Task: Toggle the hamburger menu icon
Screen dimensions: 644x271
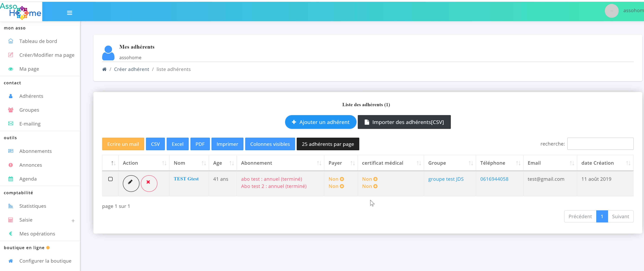Action: (x=69, y=13)
